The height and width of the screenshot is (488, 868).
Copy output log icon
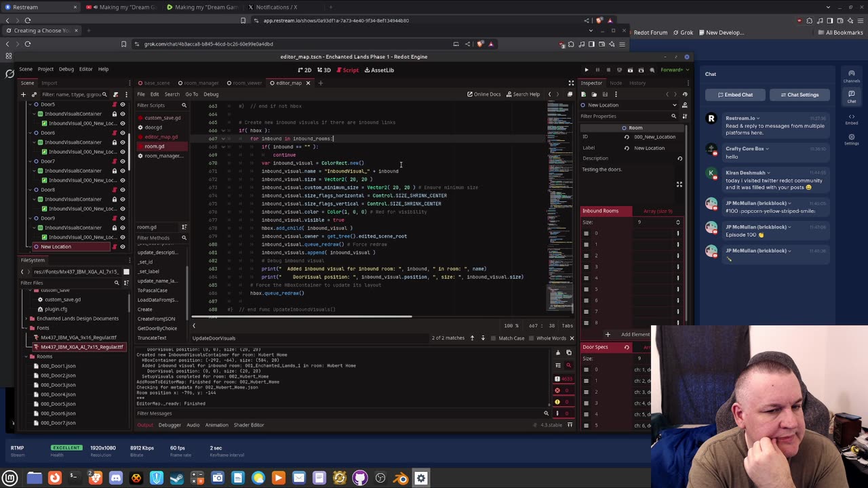point(569,352)
